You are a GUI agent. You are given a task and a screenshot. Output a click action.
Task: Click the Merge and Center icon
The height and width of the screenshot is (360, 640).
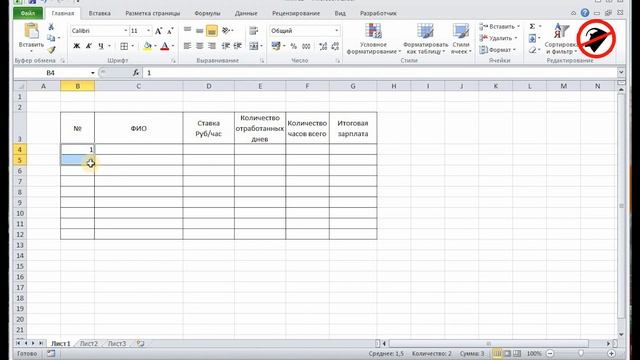coord(254,46)
